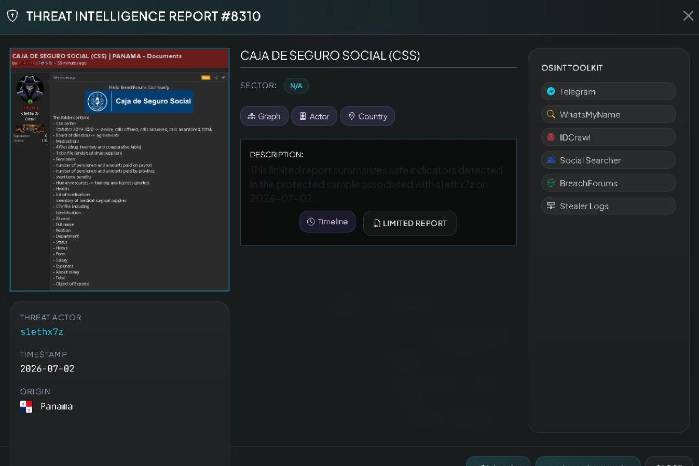The height and width of the screenshot is (466, 699).
Task: Close the threat intelligence report dialog
Action: pos(688,16)
